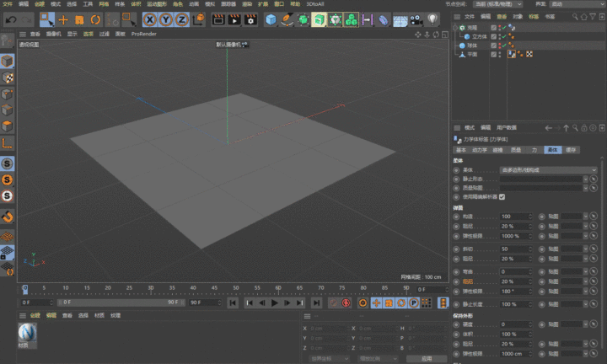Click the Undo arrow in top toolbar

tap(10, 19)
